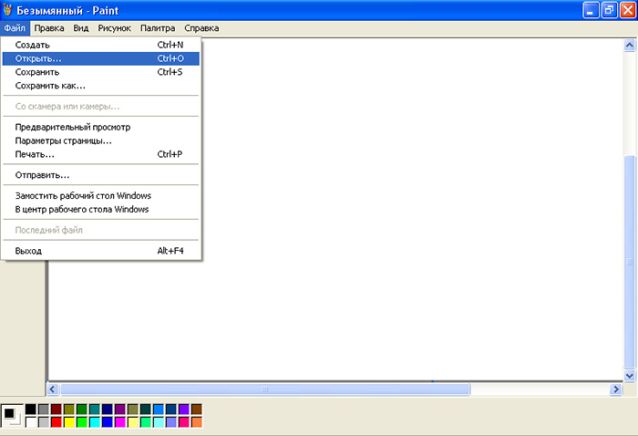Choose Отправить... from the menu
The height and width of the screenshot is (436, 638).
pyautogui.click(x=101, y=175)
